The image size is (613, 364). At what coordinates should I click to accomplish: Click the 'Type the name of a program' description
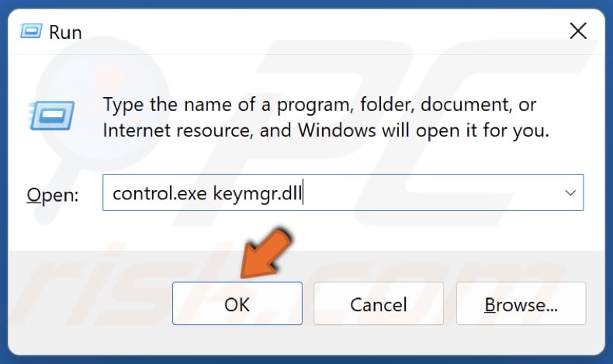pos(319,105)
